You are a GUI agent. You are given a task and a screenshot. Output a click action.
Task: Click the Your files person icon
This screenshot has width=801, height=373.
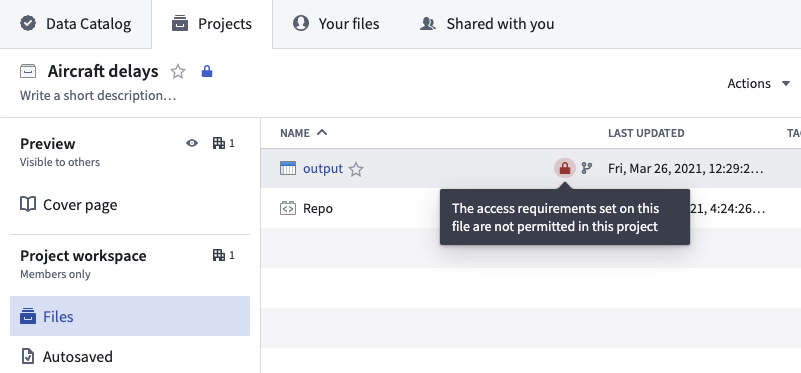click(x=301, y=24)
